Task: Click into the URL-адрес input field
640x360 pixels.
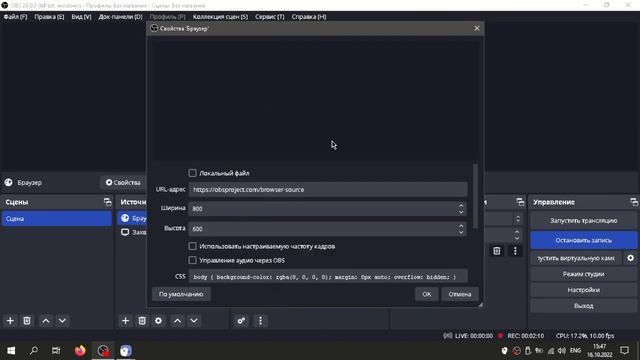Action: point(328,189)
